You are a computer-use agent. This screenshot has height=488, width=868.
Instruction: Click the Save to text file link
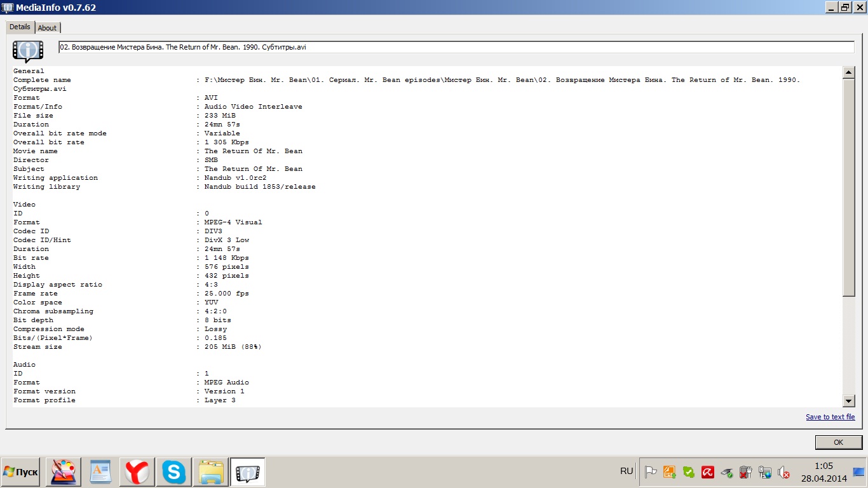click(x=831, y=417)
